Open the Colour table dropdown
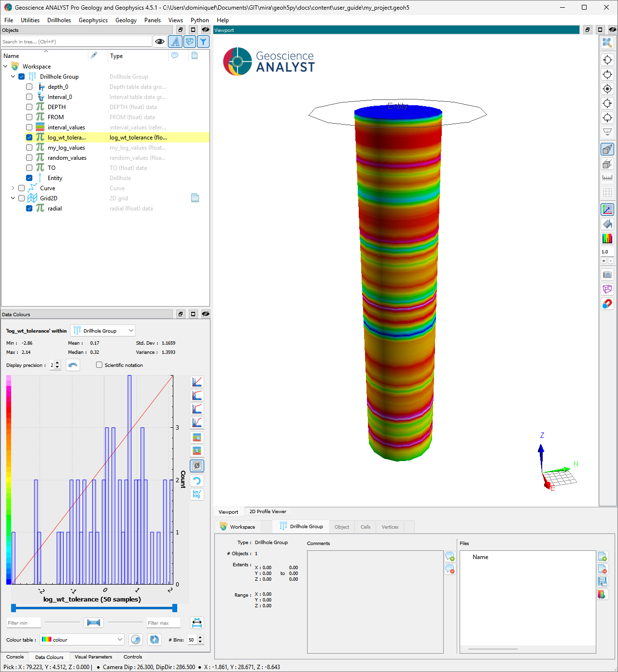The height and width of the screenshot is (672, 618). [x=82, y=640]
